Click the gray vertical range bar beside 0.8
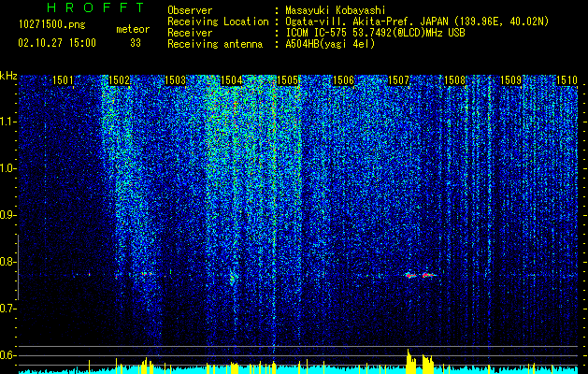This screenshot has width=588, height=374. (x=18, y=267)
